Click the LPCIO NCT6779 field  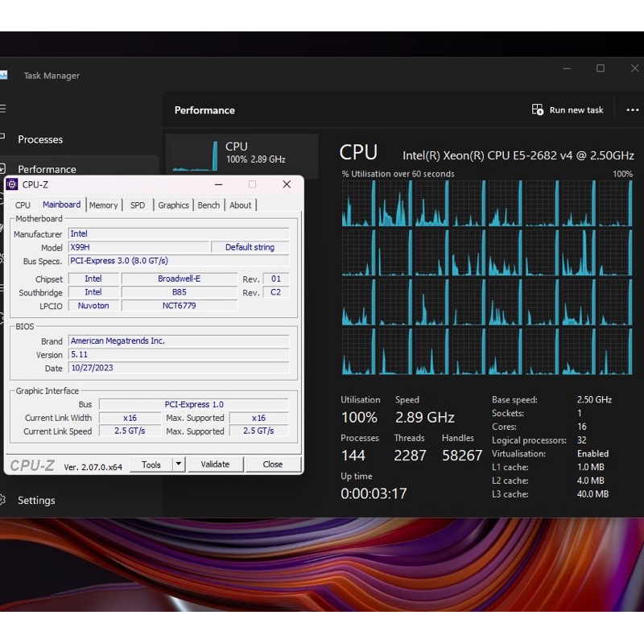179,306
